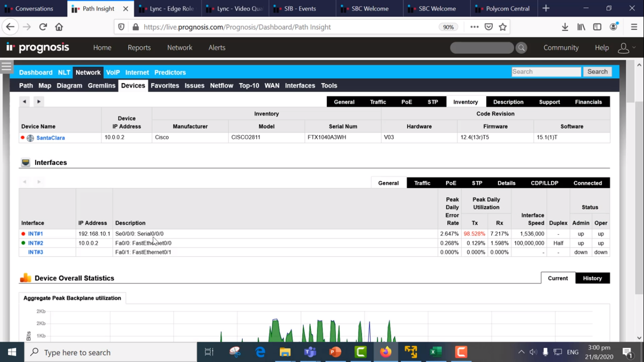The height and width of the screenshot is (362, 644).
Task: Switch the device table to the Description tab
Action: pyautogui.click(x=508, y=102)
